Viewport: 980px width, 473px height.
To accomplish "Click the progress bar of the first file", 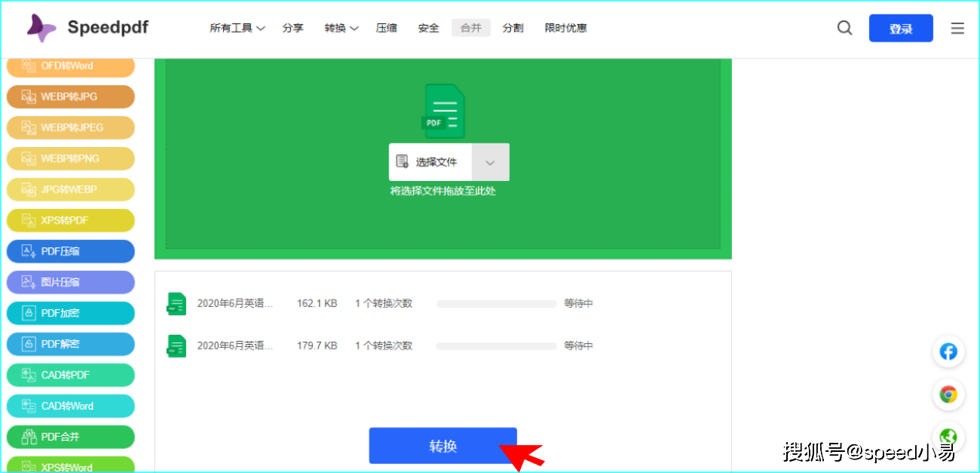I will point(495,303).
